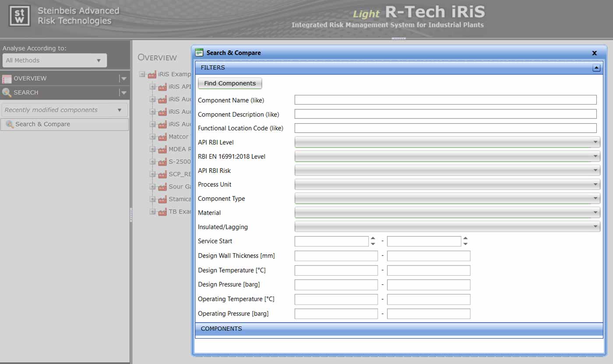The width and height of the screenshot is (613, 364).
Task: Click the OVERVIEW list icon in sidebar
Action: pos(7,79)
